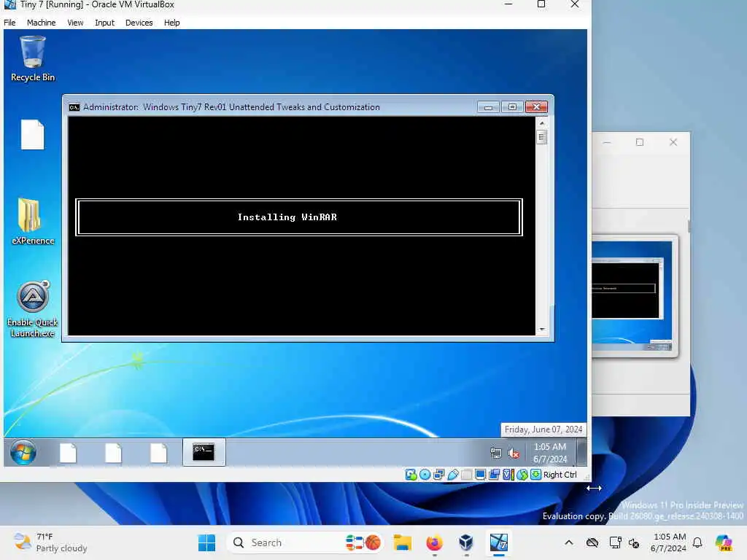Click the VirtualBox recording indicator
This screenshot has width=747, height=560.
494,474
